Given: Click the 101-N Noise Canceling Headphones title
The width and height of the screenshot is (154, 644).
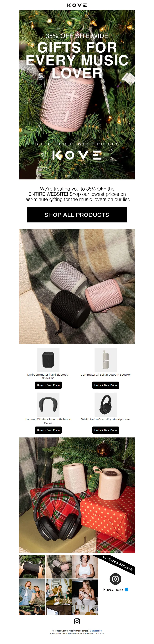Looking at the screenshot, I should 106,419.
